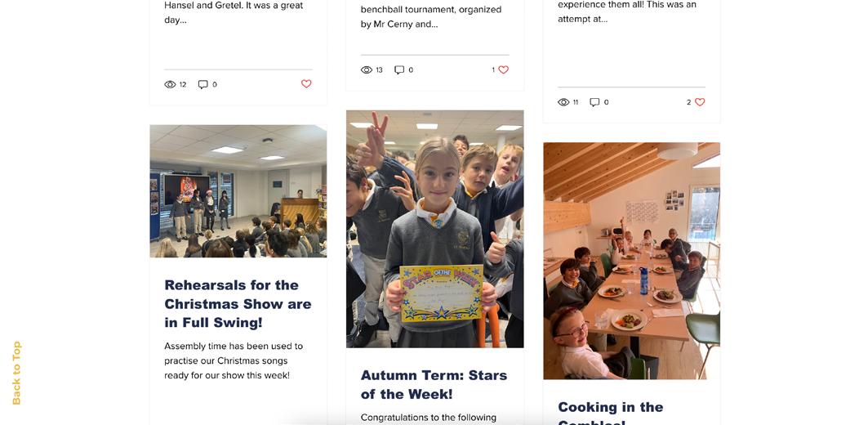The width and height of the screenshot is (868, 425).
Task: Click the 'Assembly time has been used' excerpt
Action: pyautogui.click(x=234, y=360)
